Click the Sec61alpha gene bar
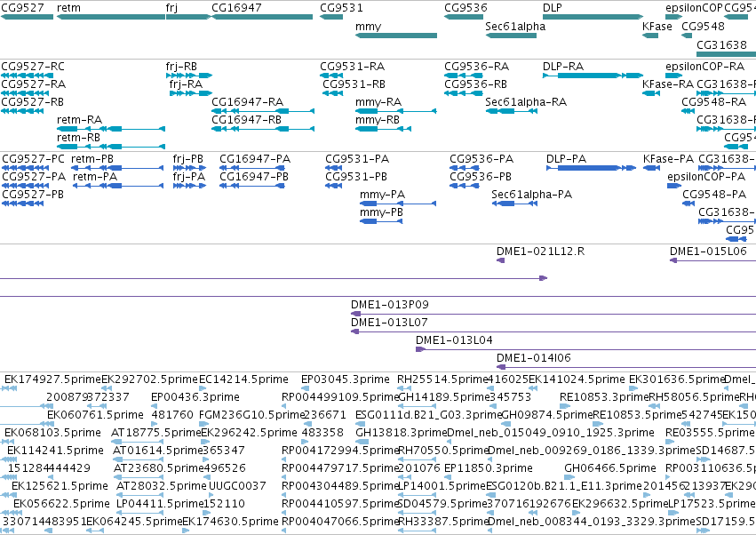 (x=511, y=36)
